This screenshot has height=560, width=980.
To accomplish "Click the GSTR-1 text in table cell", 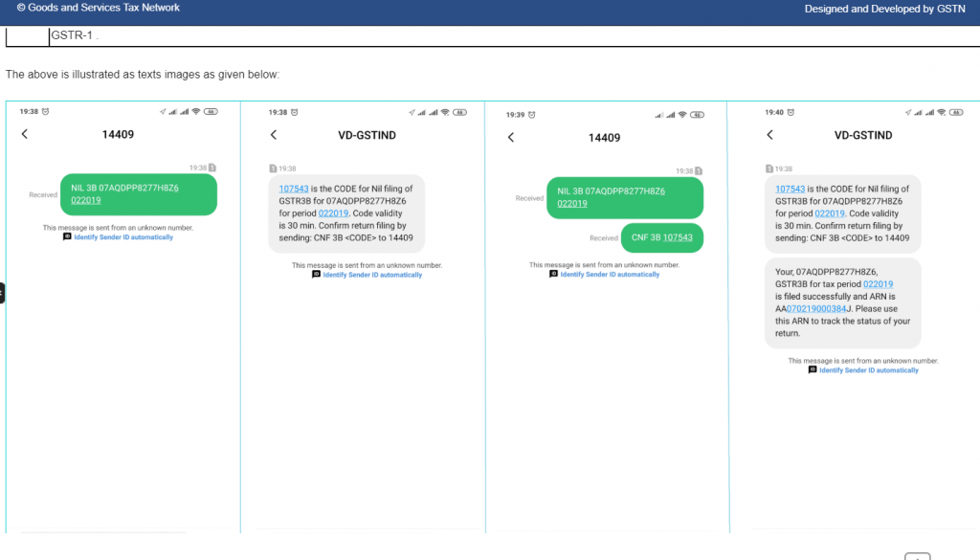I will click(71, 35).
